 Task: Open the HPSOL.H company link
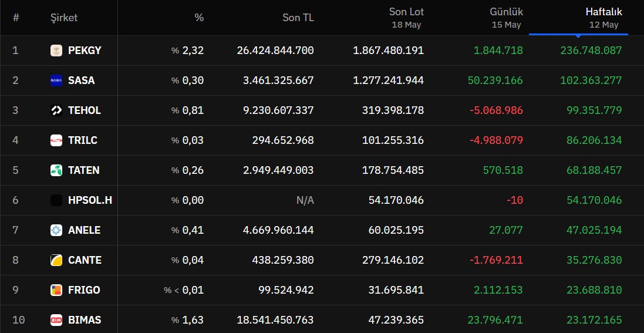point(90,200)
